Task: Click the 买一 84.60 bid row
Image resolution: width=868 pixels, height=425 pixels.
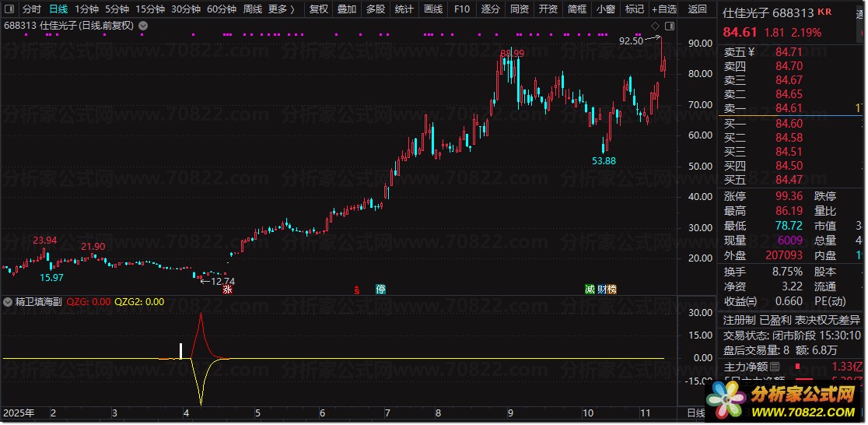Action: [792, 124]
